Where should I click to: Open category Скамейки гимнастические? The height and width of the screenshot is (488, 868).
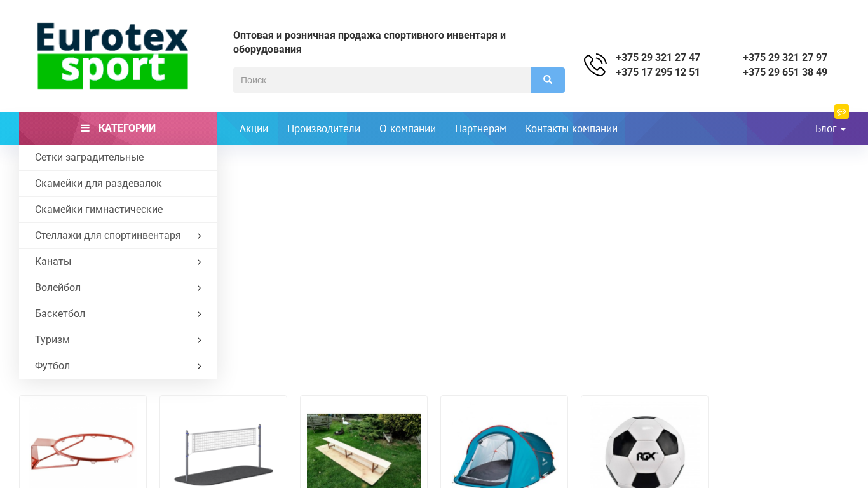click(118, 210)
